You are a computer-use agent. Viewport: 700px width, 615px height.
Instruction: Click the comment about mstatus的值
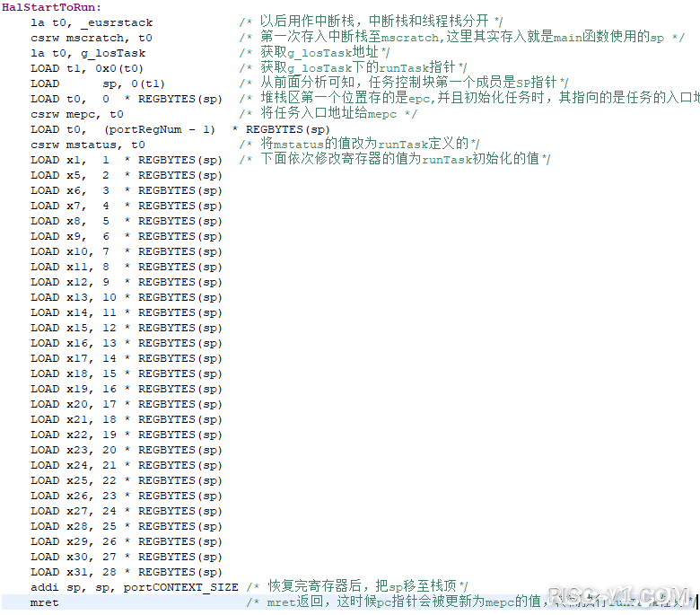[359, 144]
